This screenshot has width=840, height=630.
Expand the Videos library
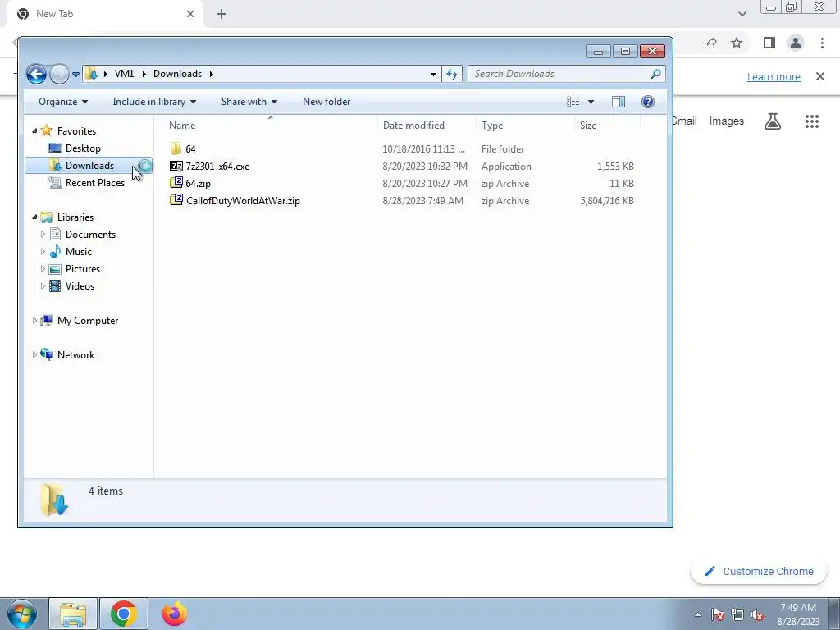tap(43, 286)
